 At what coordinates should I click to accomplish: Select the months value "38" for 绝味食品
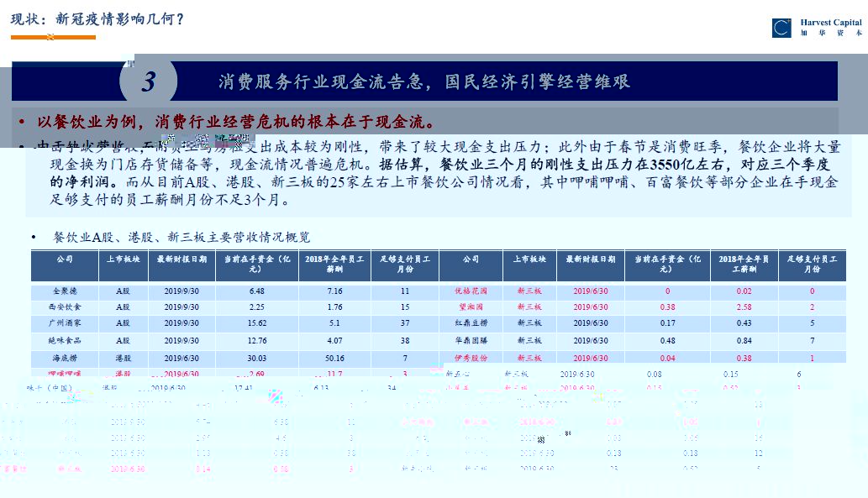405,341
